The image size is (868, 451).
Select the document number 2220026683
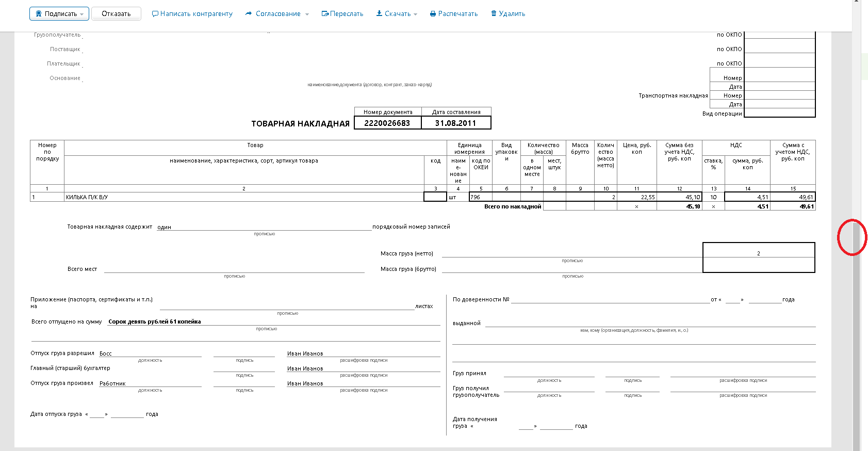387,123
